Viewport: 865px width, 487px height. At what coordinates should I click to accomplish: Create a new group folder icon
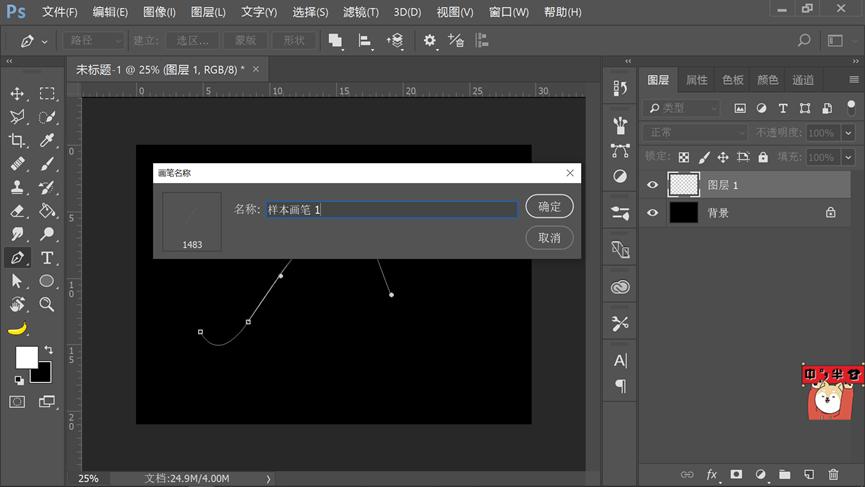pyautogui.click(x=784, y=474)
